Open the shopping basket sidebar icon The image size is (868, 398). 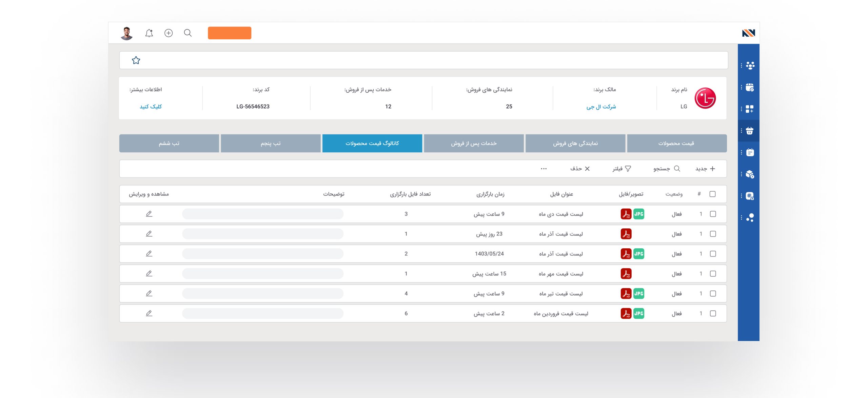click(x=750, y=131)
